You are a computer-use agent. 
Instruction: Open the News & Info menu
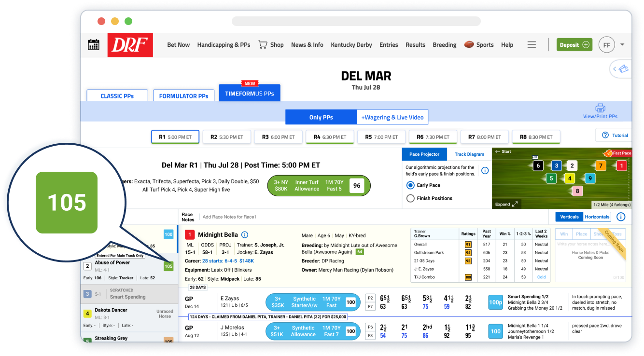[x=307, y=45]
